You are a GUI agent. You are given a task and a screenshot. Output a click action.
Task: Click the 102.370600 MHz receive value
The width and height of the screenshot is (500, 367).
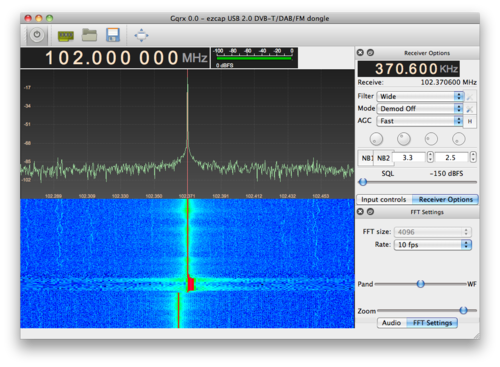(448, 82)
